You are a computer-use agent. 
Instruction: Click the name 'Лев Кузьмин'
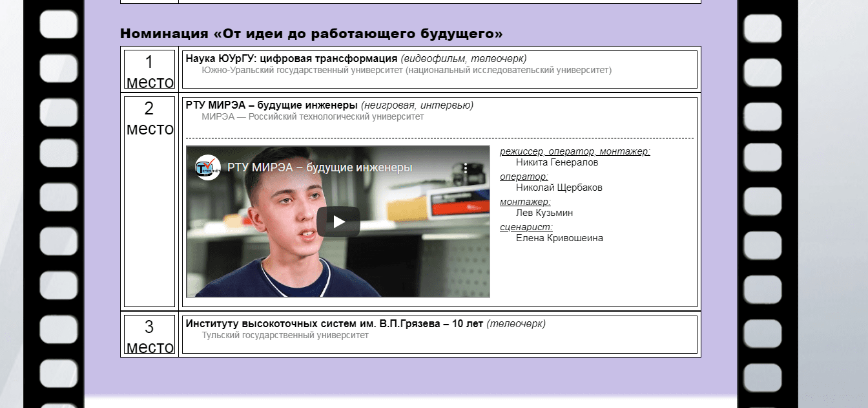544,213
